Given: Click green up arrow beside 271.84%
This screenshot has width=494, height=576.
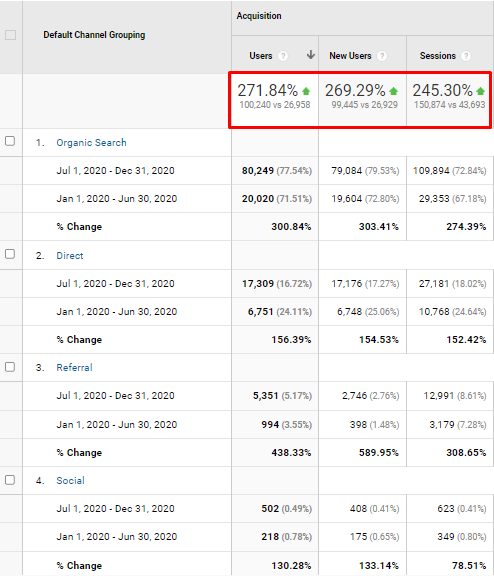Looking at the screenshot, I should pos(306,91).
